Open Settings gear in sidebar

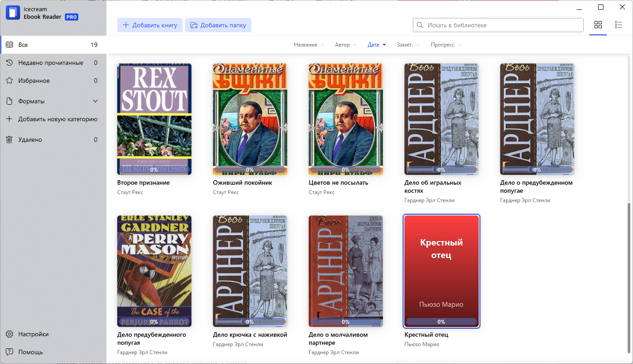coord(9,334)
